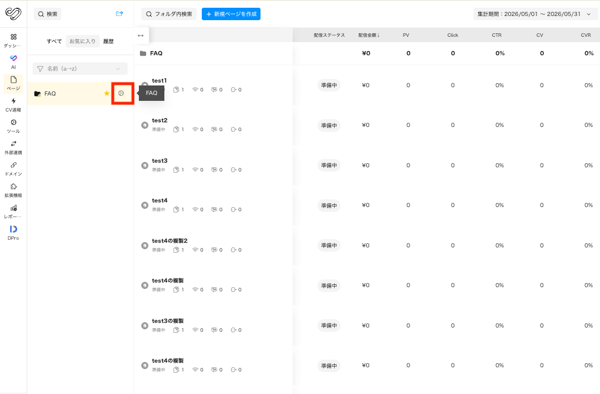The image size is (600, 394).
Task: Switch to the お気に入り tab
Action: coord(82,41)
